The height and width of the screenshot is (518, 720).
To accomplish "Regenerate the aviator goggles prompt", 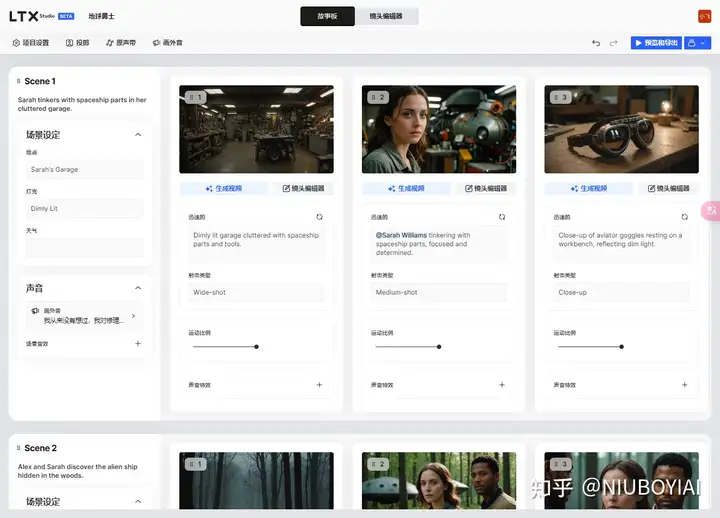I will (684, 217).
